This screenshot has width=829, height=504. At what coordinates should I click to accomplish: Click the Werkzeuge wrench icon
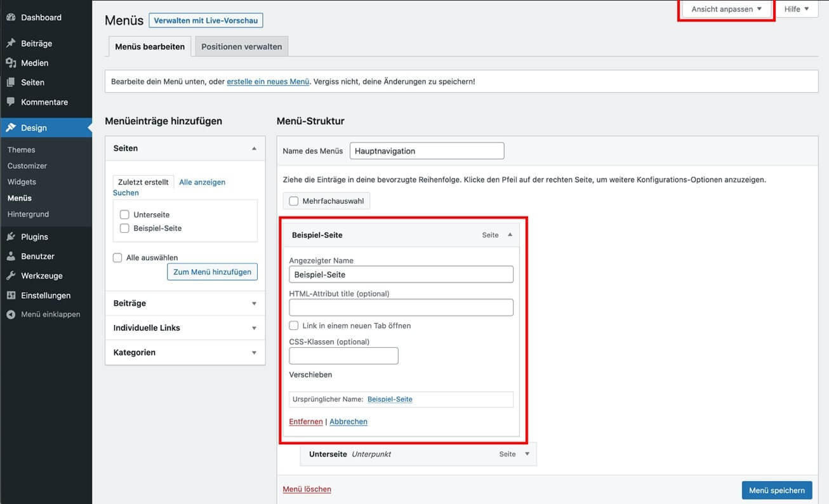point(11,276)
